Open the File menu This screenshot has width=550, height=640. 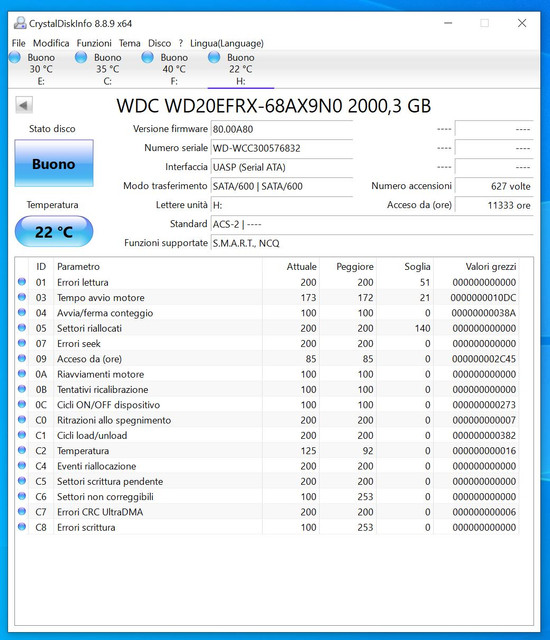(x=18, y=43)
